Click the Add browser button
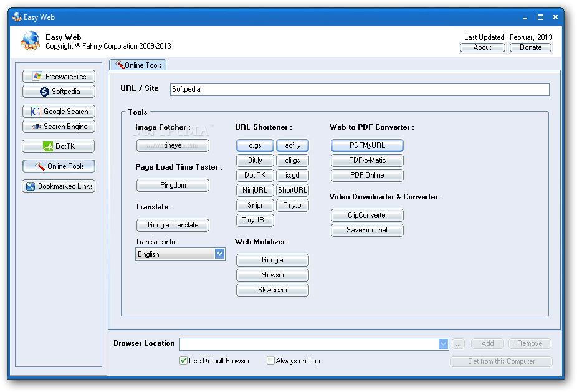 coord(487,343)
